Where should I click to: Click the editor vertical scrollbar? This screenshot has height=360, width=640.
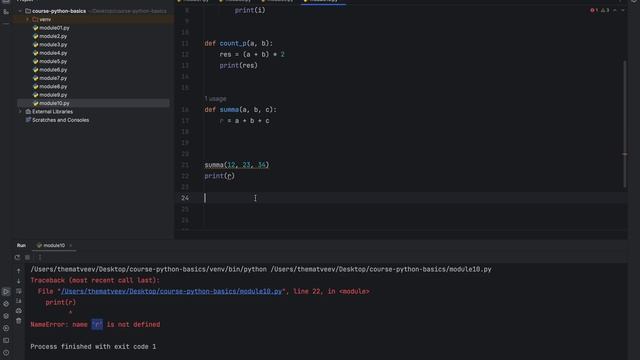[x=624, y=124]
